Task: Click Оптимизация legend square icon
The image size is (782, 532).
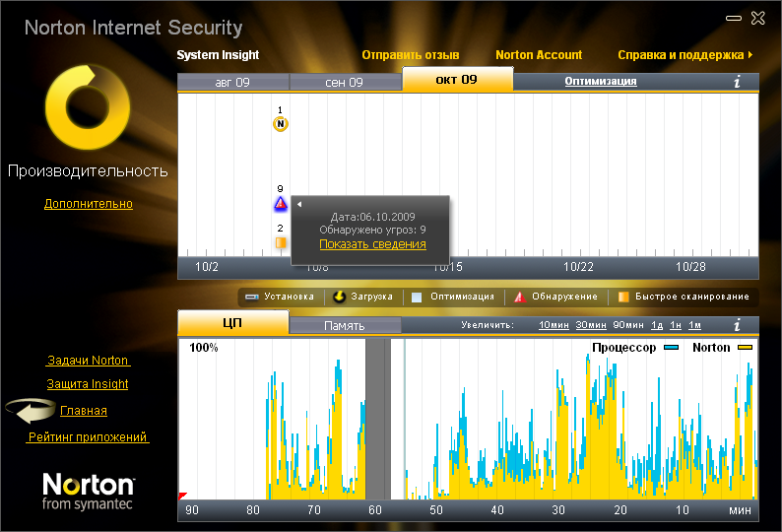Action: 417,298
